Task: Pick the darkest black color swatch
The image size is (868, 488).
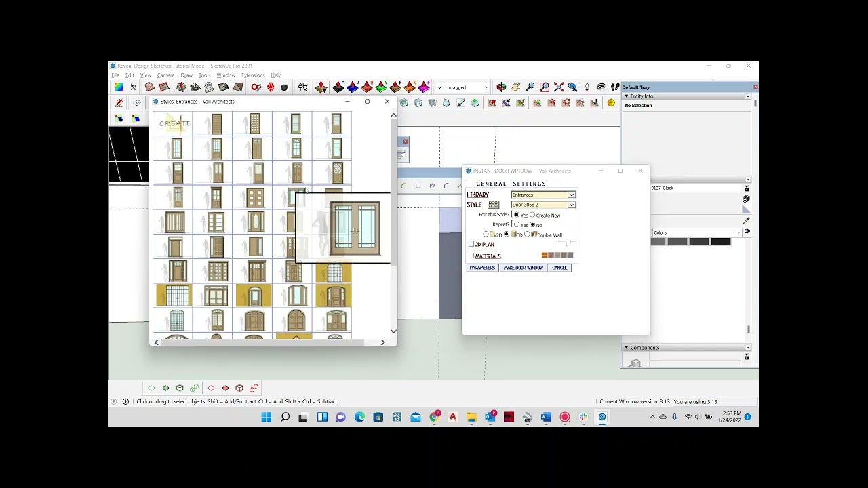Action: click(721, 242)
